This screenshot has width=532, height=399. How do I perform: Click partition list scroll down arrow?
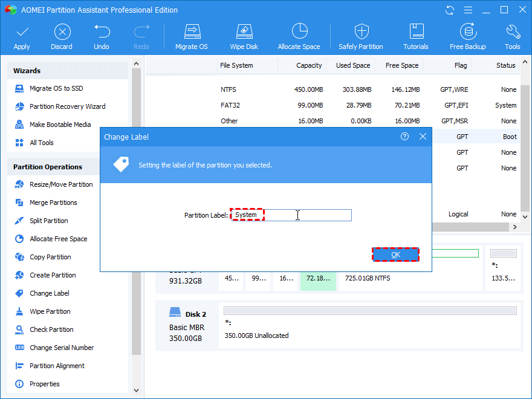coord(525,217)
